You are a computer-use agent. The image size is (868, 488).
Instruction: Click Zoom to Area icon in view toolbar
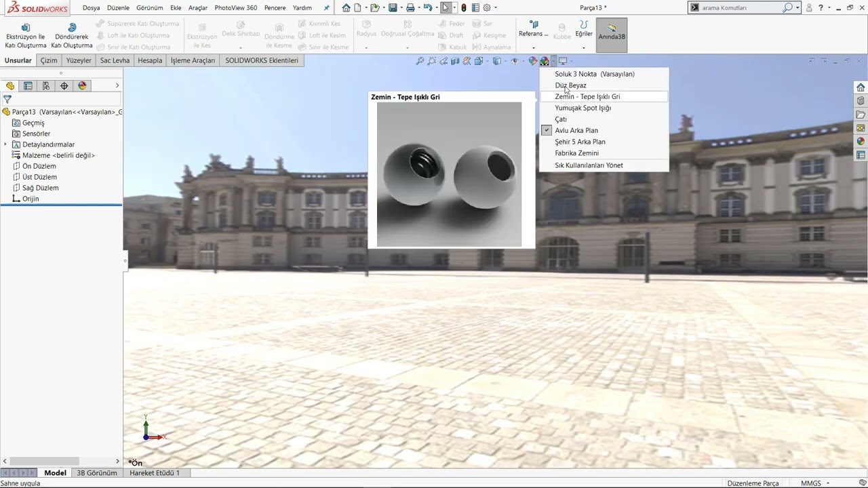coord(431,61)
